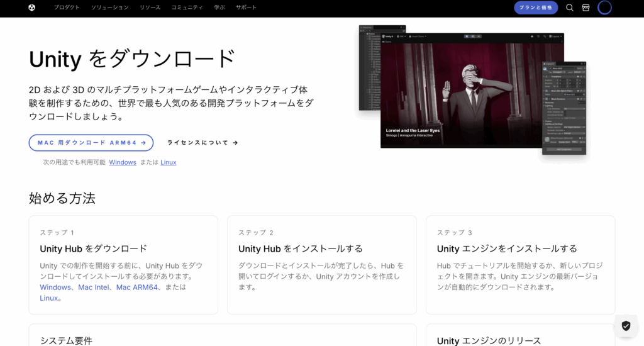Open the search magnifier icon
644x346 pixels.
(570, 8)
